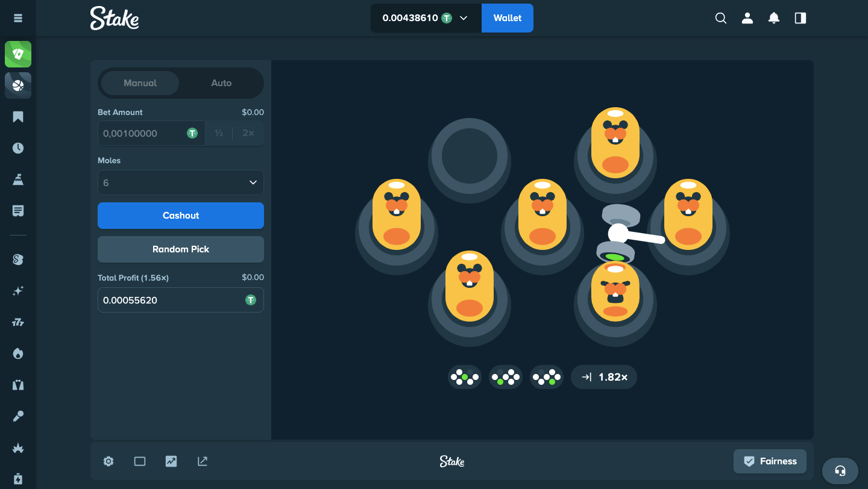The height and width of the screenshot is (489, 868).
Task: Whack the bottom-left mole
Action: tap(470, 287)
